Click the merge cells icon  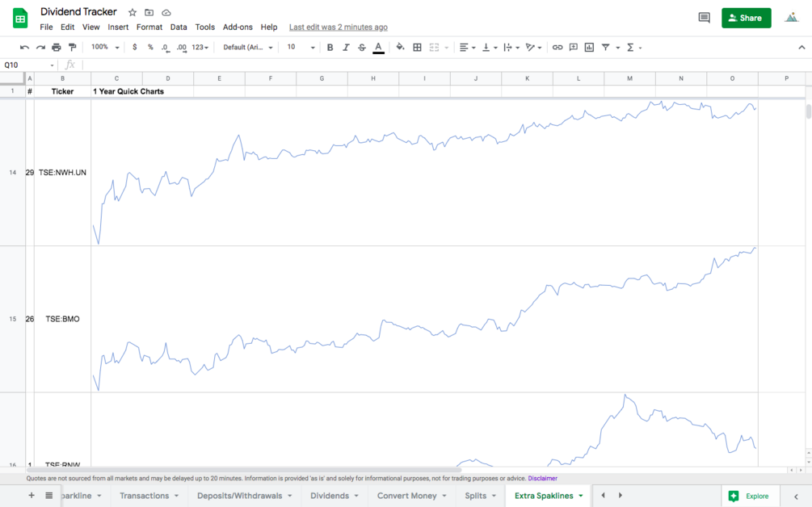434,47
